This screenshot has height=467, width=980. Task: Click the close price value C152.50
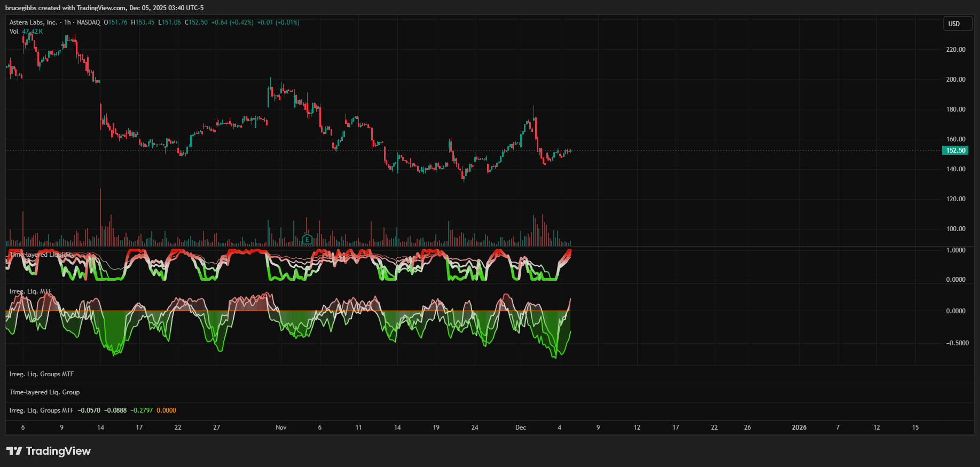[x=196, y=22]
